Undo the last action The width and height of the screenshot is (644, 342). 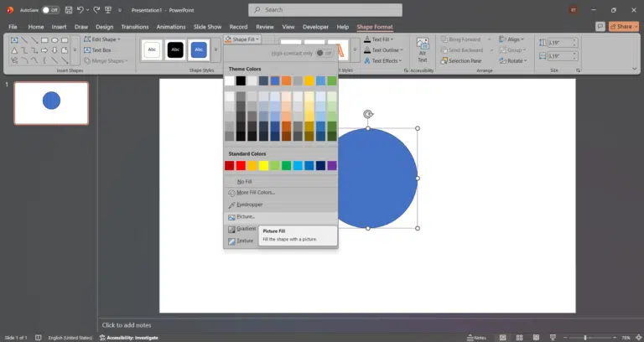[80, 10]
